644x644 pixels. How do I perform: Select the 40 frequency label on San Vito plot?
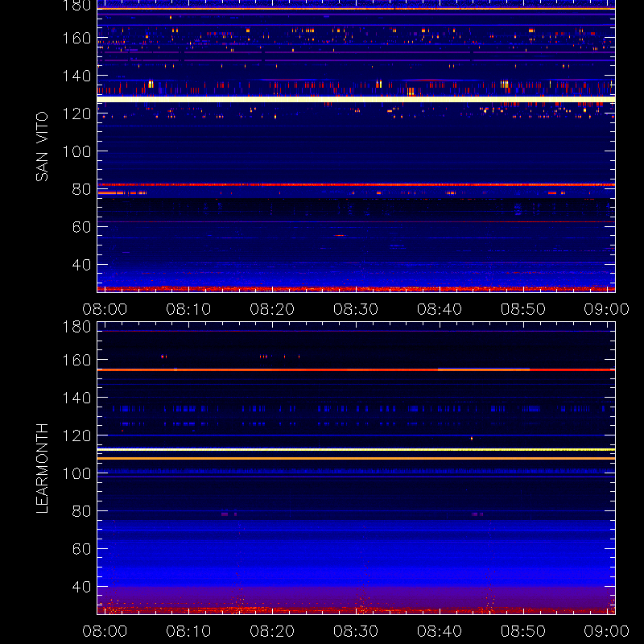coord(82,265)
